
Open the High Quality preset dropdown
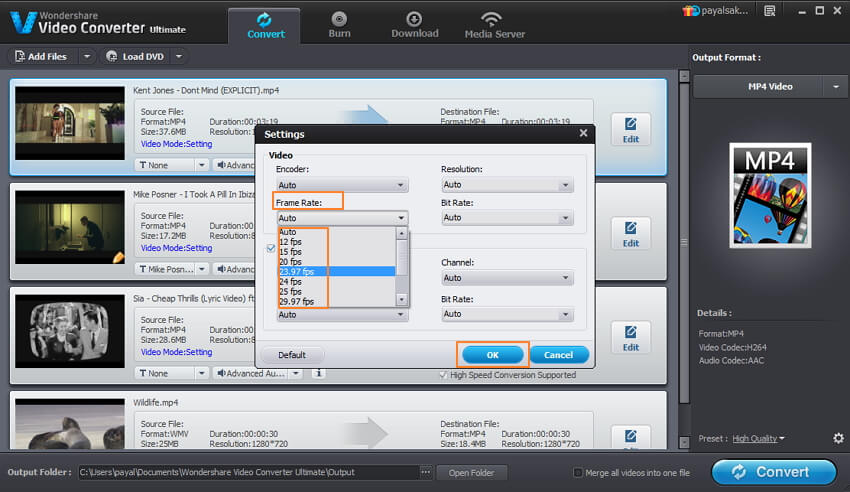click(x=758, y=438)
